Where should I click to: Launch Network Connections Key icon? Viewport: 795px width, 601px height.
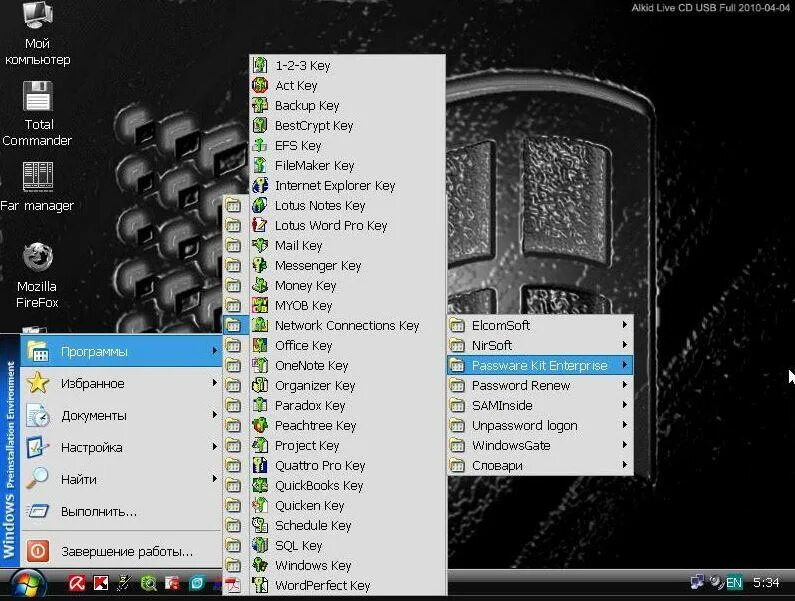[x=260, y=325]
